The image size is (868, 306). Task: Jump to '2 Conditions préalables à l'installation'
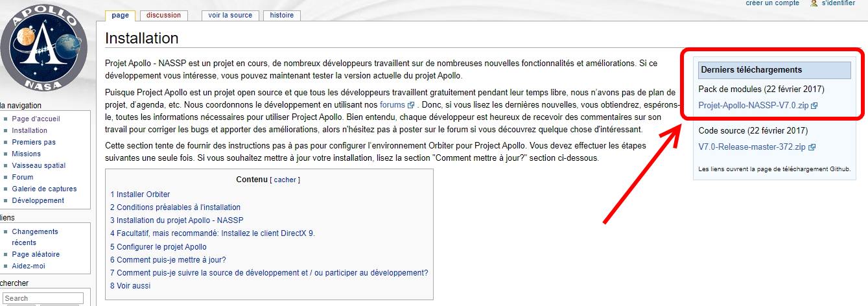(x=175, y=207)
